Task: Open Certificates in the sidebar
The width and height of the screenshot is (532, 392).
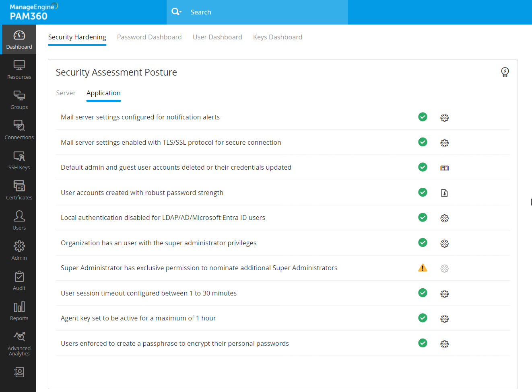Action: (19, 190)
